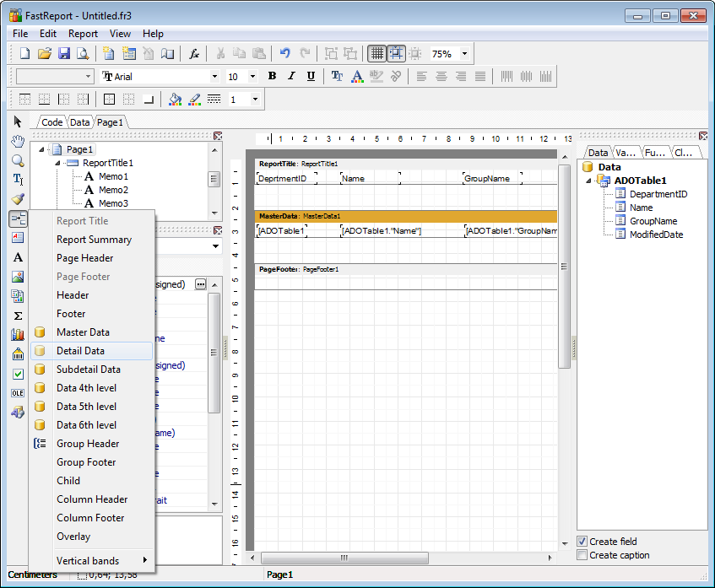
Task: Pick Page Header band entry
Action: pyautogui.click(x=92, y=258)
